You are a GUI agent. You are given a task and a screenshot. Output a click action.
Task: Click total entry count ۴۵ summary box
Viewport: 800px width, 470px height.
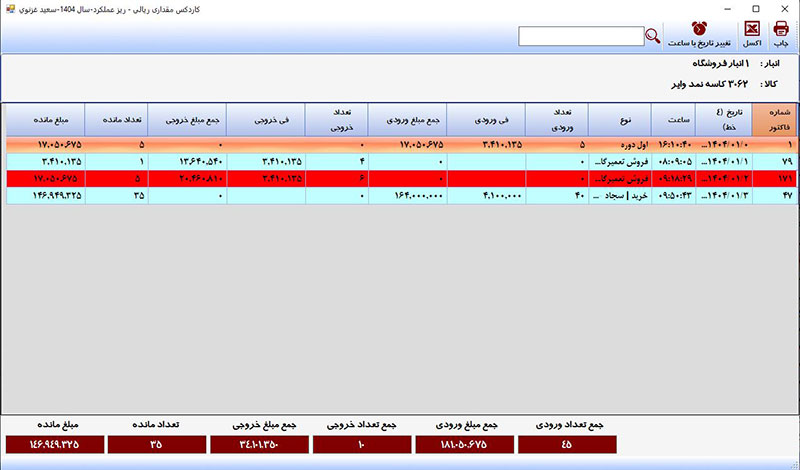click(x=567, y=444)
